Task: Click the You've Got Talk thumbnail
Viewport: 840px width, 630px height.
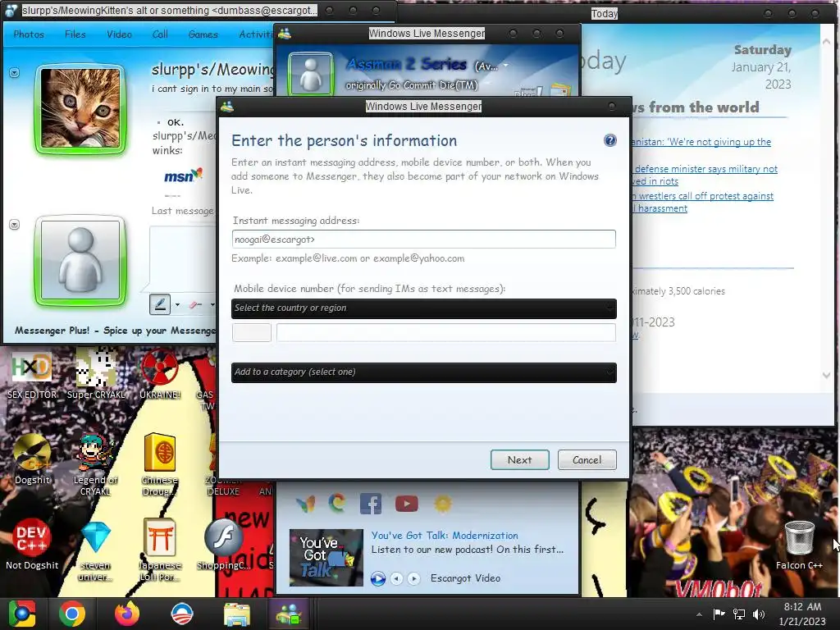Action: point(326,557)
